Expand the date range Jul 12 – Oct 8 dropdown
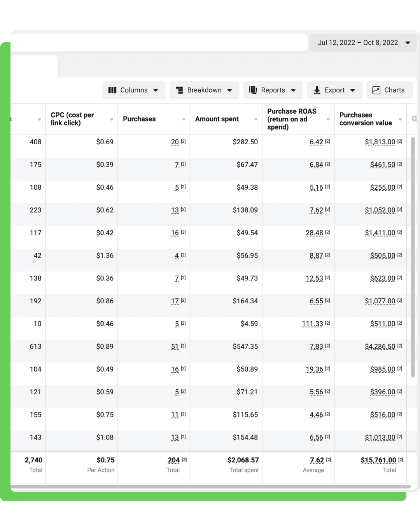The width and height of the screenshot is (420, 525). click(x=363, y=43)
